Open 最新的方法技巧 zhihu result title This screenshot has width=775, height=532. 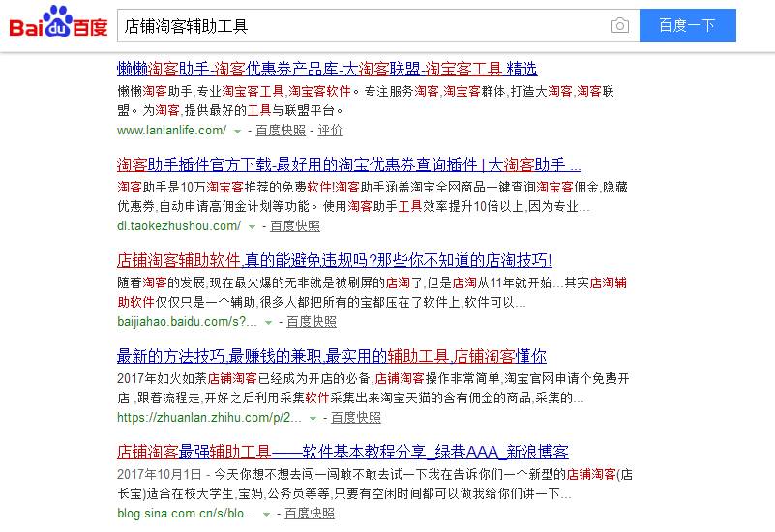pos(332,356)
